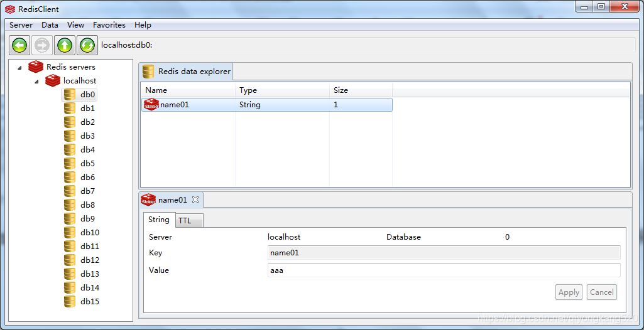
Task: Click the Key field containing name01
Action: click(444, 253)
